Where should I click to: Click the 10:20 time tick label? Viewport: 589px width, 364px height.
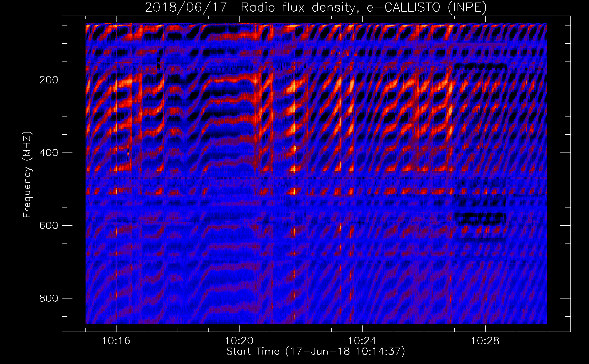coord(239,341)
